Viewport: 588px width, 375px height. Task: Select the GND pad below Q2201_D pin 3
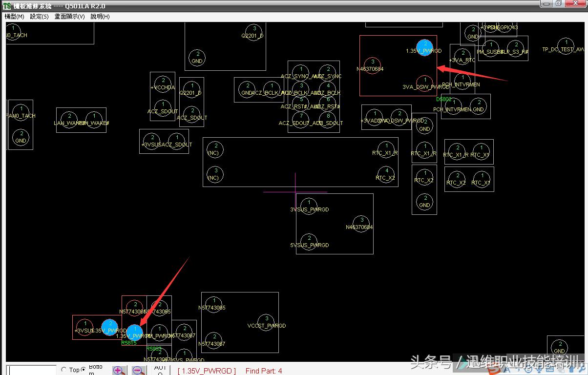197,58
